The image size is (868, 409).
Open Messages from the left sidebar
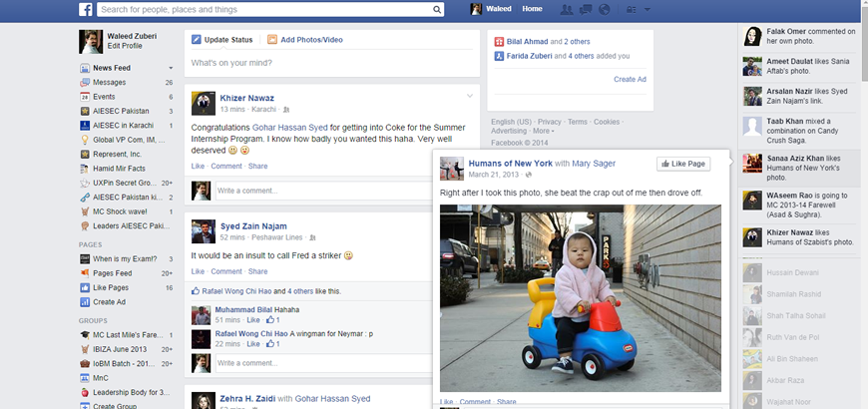109,82
